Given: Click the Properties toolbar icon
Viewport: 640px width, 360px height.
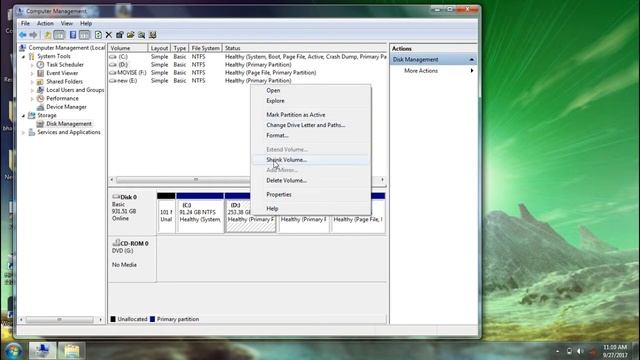Looking at the screenshot, I should point(120,35).
